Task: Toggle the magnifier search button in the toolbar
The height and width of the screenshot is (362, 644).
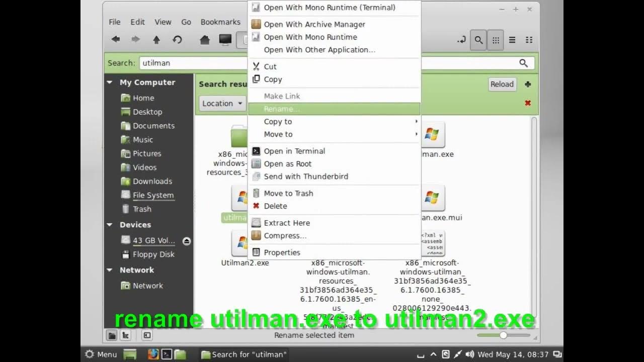Action: point(478,40)
